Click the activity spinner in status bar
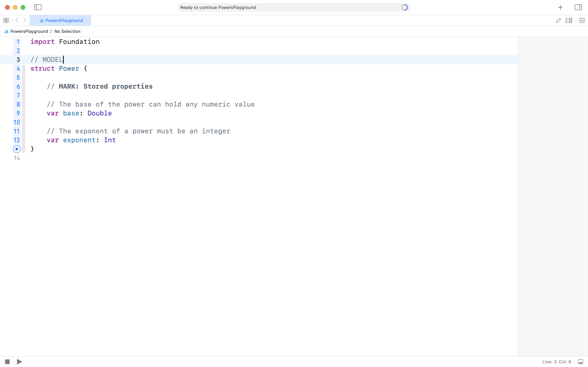This screenshot has width=588, height=367. click(x=404, y=7)
